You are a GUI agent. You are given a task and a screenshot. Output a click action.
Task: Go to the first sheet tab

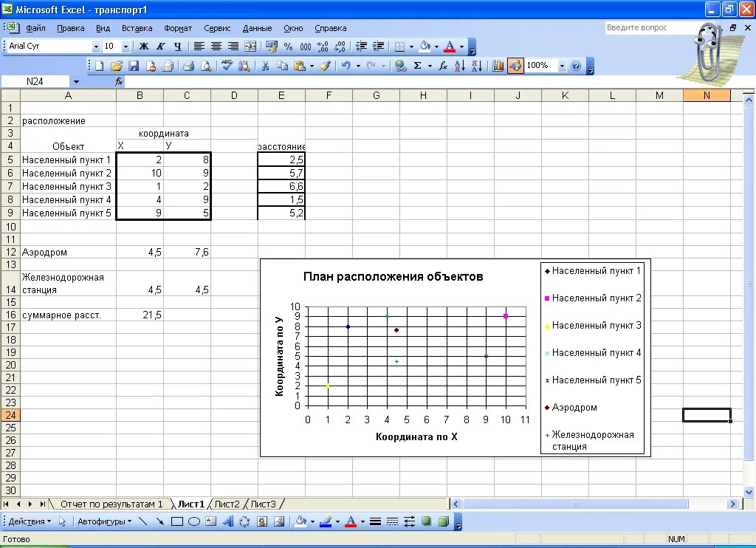click(x=6, y=504)
